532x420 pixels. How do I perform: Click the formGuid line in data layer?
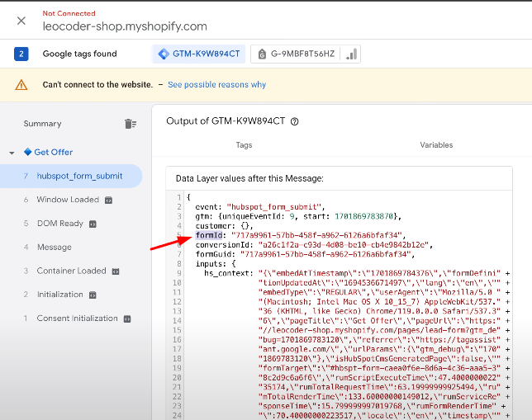306,254
